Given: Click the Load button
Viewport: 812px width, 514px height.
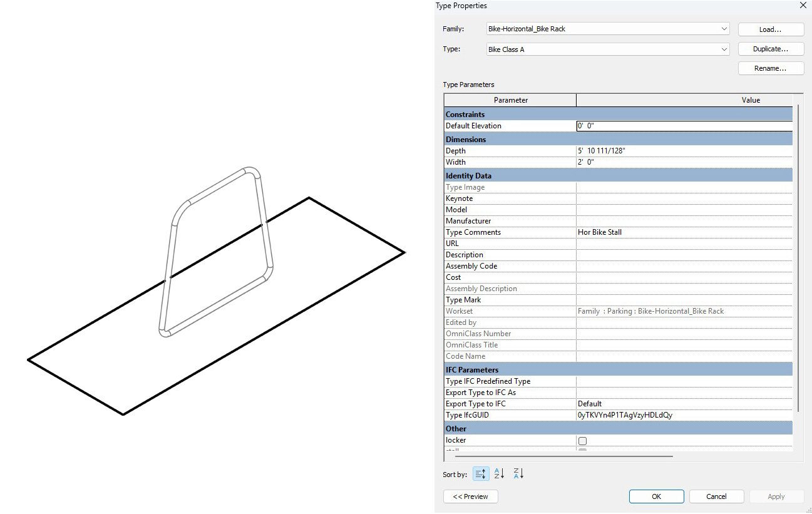Looking at the screenshot, I should coord(771,29).
